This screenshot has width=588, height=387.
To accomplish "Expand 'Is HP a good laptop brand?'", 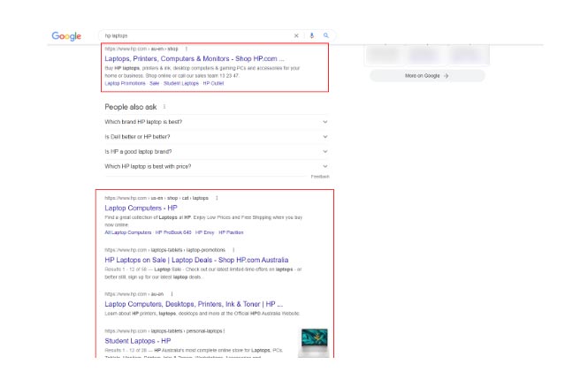I will [x=216, y=151].
